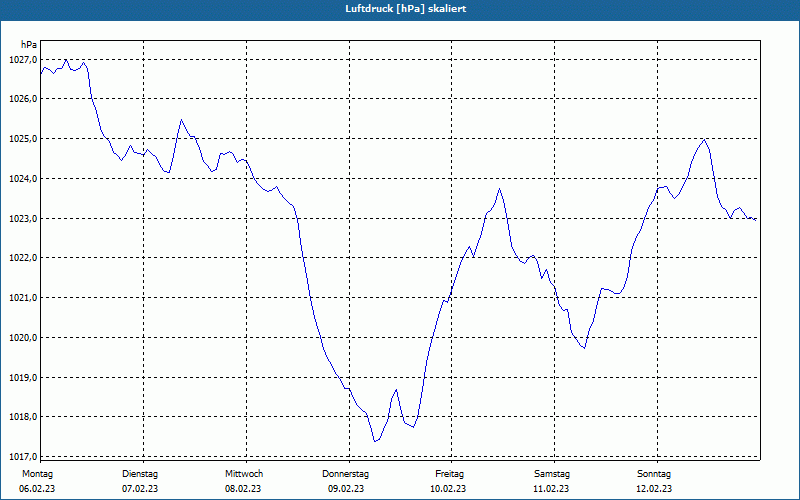Screen dimensions: 800x500
Task: Click the date 12.02.23
Action: [x=654, y=489]
